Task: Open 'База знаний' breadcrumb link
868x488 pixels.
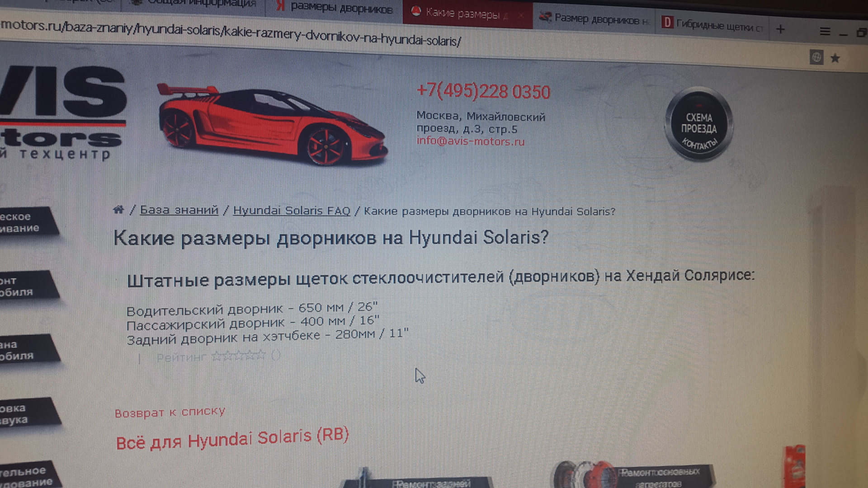Action: (179, 210)
